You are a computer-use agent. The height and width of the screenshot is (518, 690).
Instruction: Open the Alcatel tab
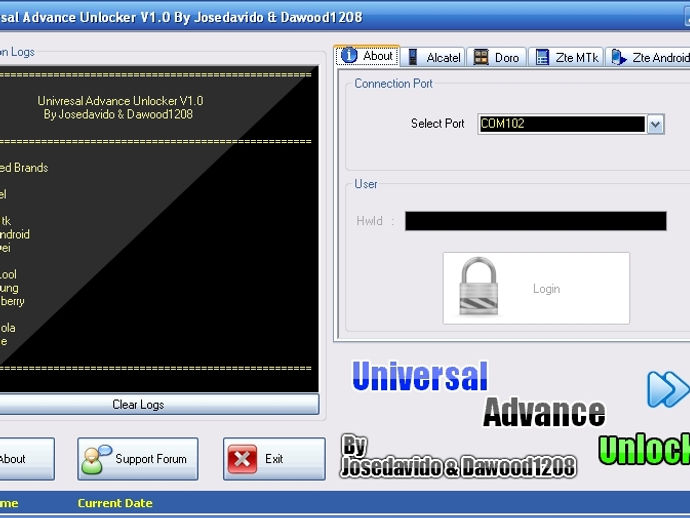(x=433, y=57)
